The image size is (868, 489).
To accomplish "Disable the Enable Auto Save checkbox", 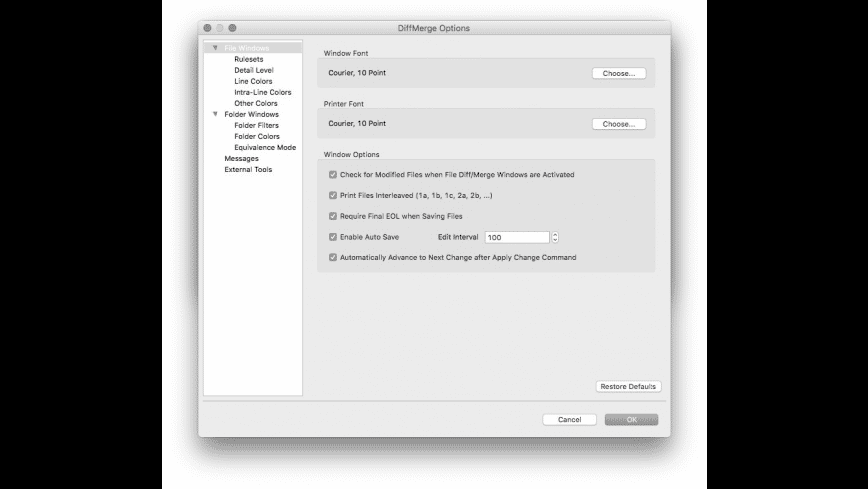I will click(333, 237).
